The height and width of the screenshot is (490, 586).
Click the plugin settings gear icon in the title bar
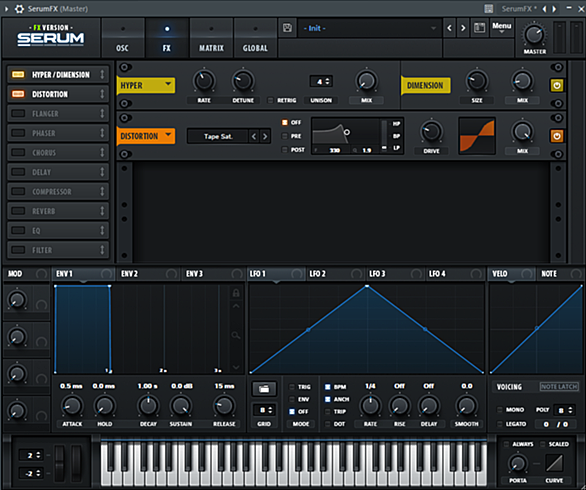pos(19,9)
